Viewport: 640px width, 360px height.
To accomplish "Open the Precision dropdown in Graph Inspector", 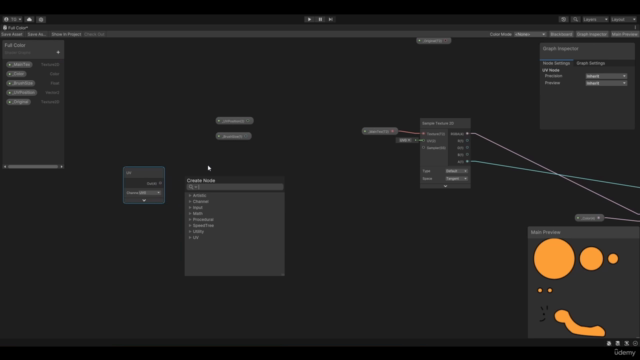I will 606,76.
